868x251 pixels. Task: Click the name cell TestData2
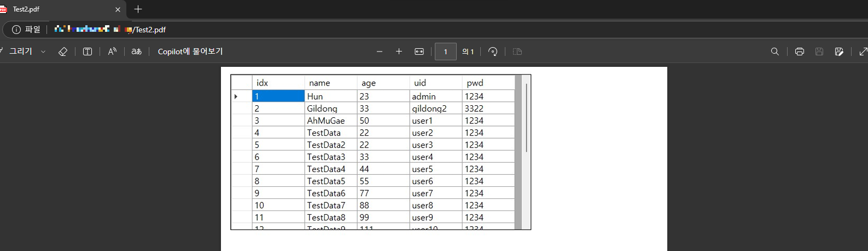coord(331,145)
